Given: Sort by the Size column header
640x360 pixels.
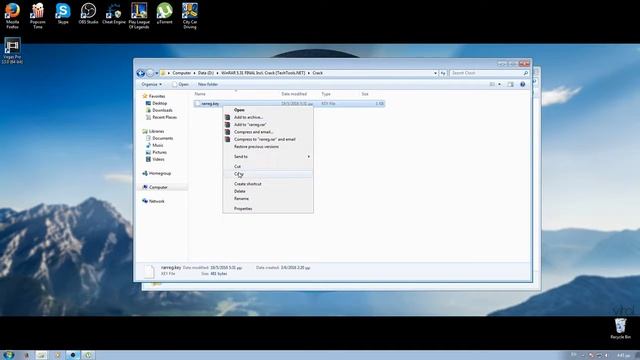Looking at the screenshot, I should pos(365,94).
